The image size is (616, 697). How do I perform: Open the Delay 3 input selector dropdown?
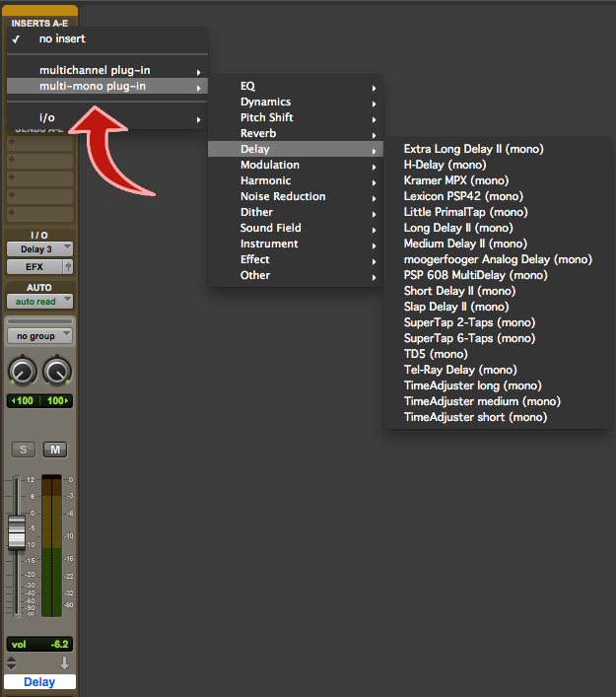(x=39, y=249)
